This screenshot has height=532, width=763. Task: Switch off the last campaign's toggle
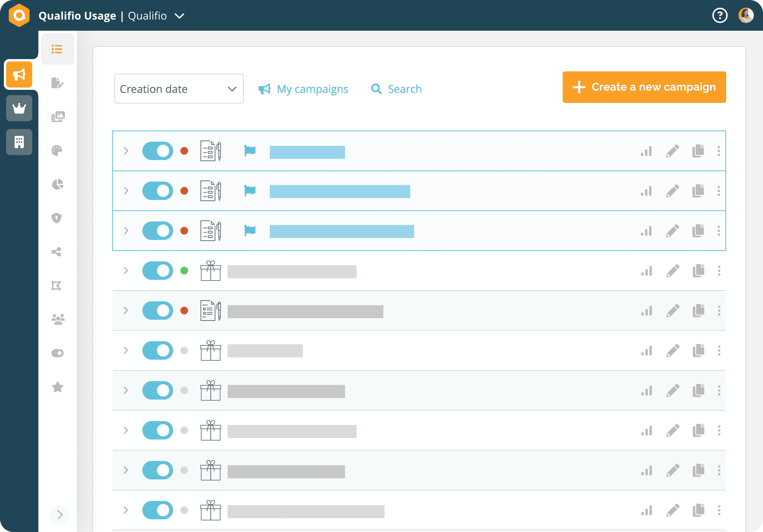pyautogui.click(x=157, y=510)
